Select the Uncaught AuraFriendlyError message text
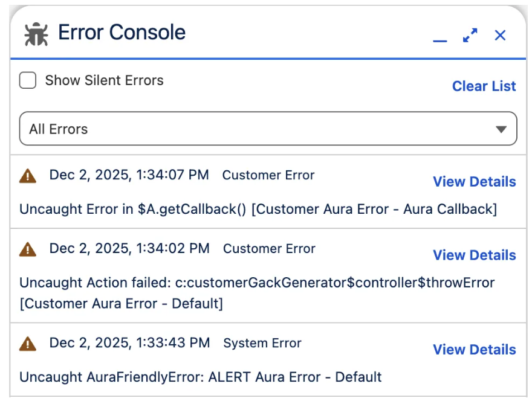Viewport: 532px width, 401px height. point(201,377)
